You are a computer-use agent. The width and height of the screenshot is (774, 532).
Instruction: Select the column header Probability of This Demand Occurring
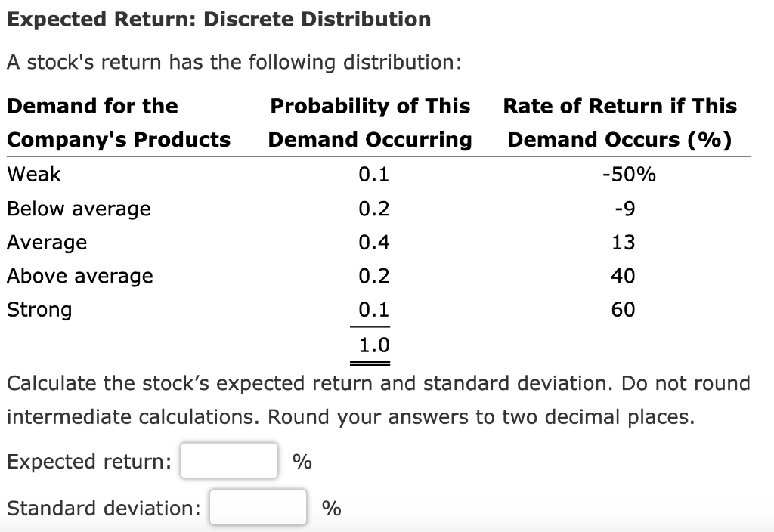370,122
